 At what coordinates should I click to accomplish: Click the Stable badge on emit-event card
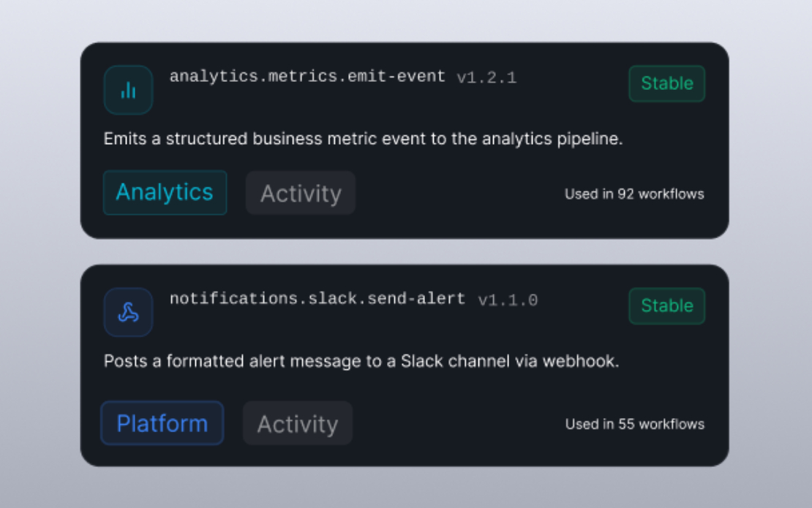click(667, 83)
